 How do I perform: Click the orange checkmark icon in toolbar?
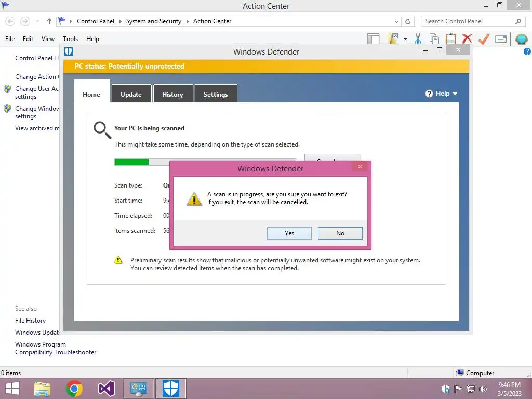(484, 38)
